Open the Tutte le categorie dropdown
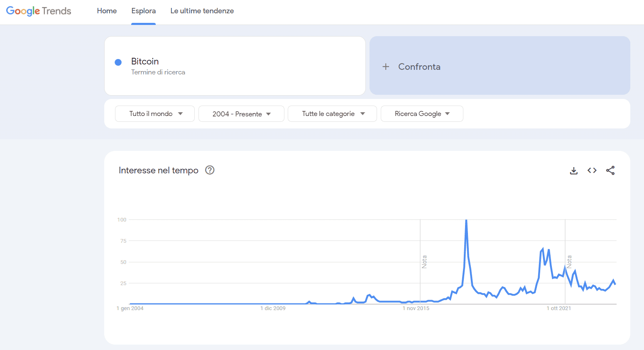Screen dimensions: 644x350 332,114
